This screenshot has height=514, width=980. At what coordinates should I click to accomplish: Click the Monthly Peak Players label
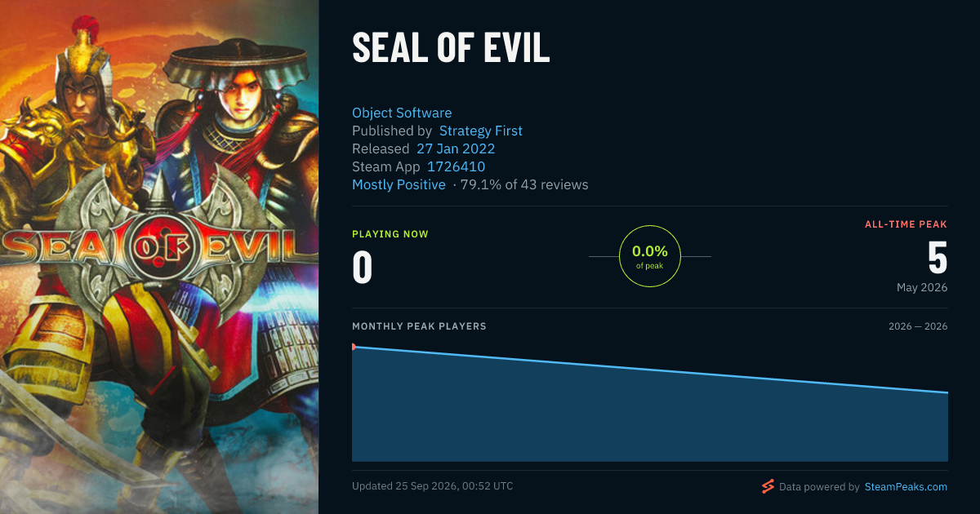coord(419,326)
